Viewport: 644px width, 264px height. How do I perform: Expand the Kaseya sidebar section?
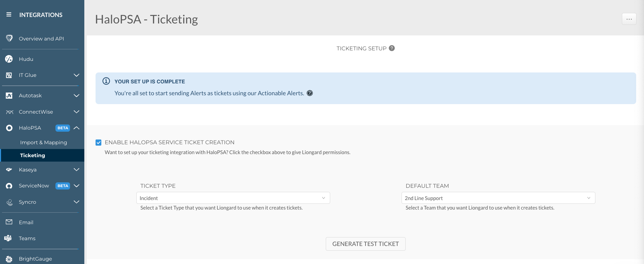(x=77, y=170)
